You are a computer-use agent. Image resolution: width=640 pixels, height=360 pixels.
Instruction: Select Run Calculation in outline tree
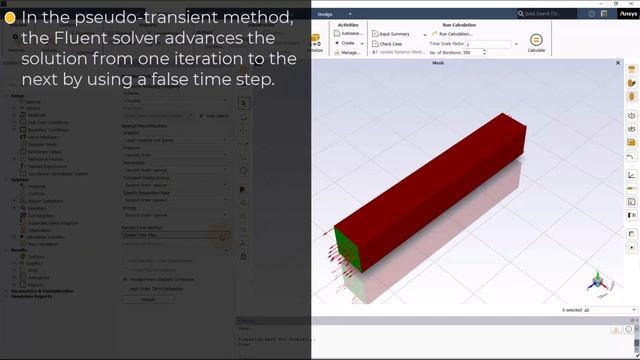pos(42,244)
